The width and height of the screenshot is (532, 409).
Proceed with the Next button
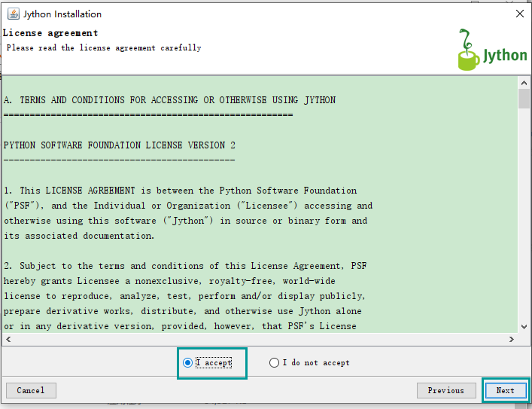[x=506, y=390]
